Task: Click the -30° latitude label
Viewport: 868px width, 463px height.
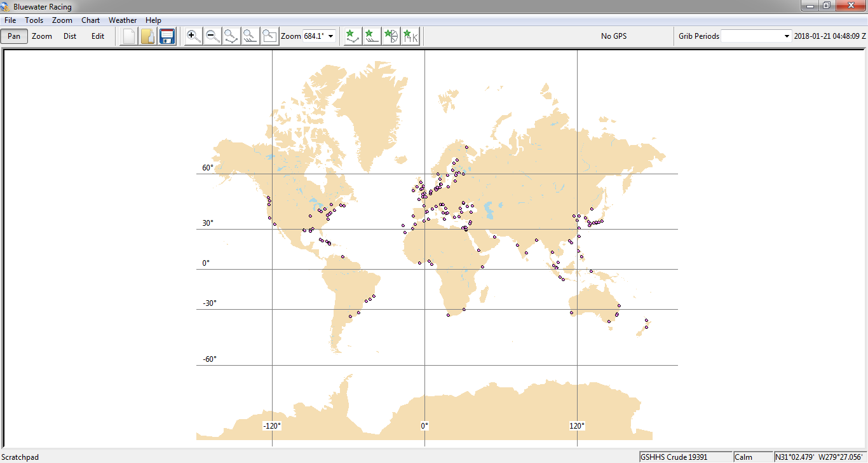Action: pyautogui.click(x=210, y=303)
